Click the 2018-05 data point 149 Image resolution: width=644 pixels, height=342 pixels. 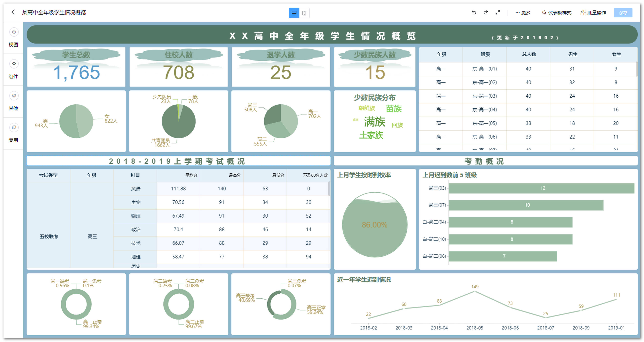coord(475,291)
